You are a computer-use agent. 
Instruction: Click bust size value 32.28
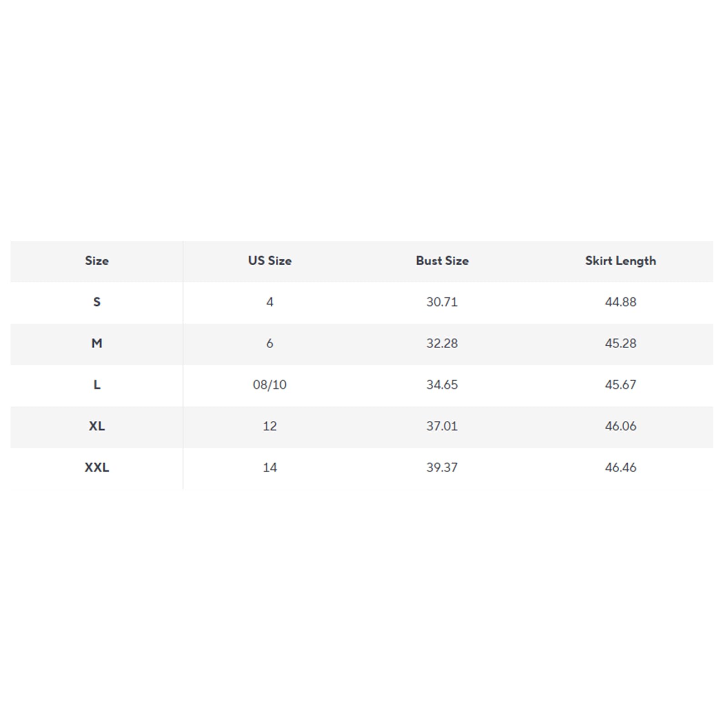coord(442,344)
